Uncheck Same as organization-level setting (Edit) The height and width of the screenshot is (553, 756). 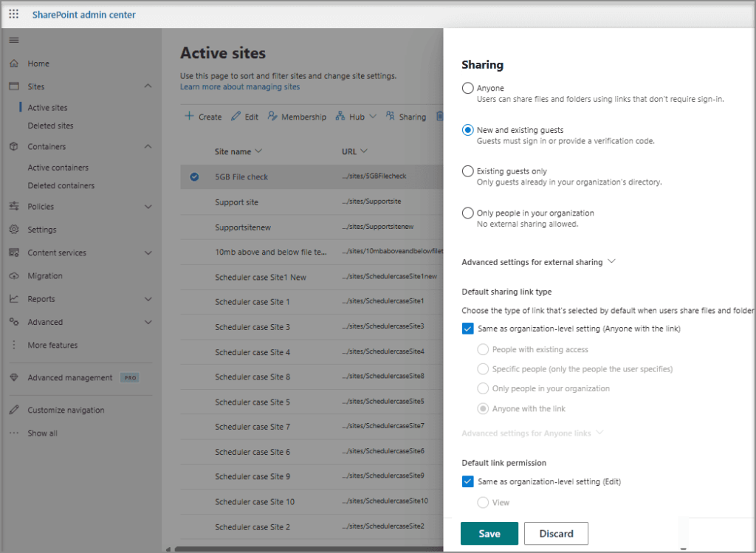pyautogui.click(x=467, y=481)
